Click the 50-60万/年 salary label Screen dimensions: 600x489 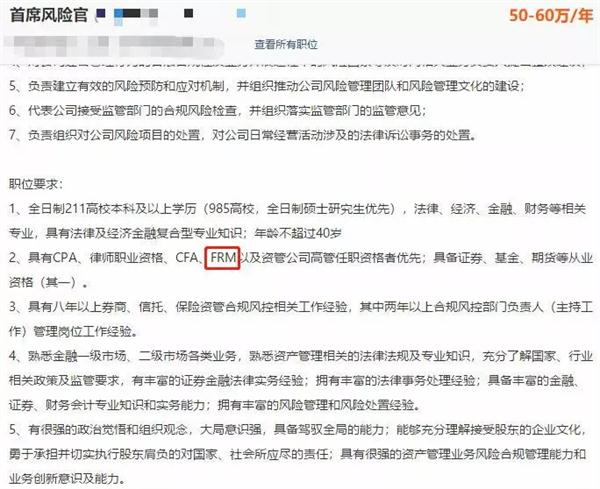(551, 15)
